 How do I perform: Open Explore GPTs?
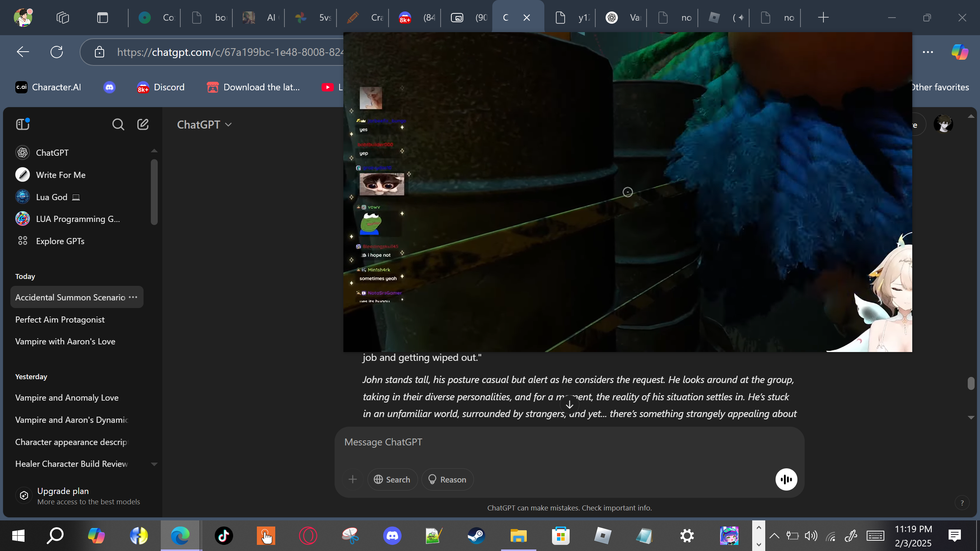(51, 241)
